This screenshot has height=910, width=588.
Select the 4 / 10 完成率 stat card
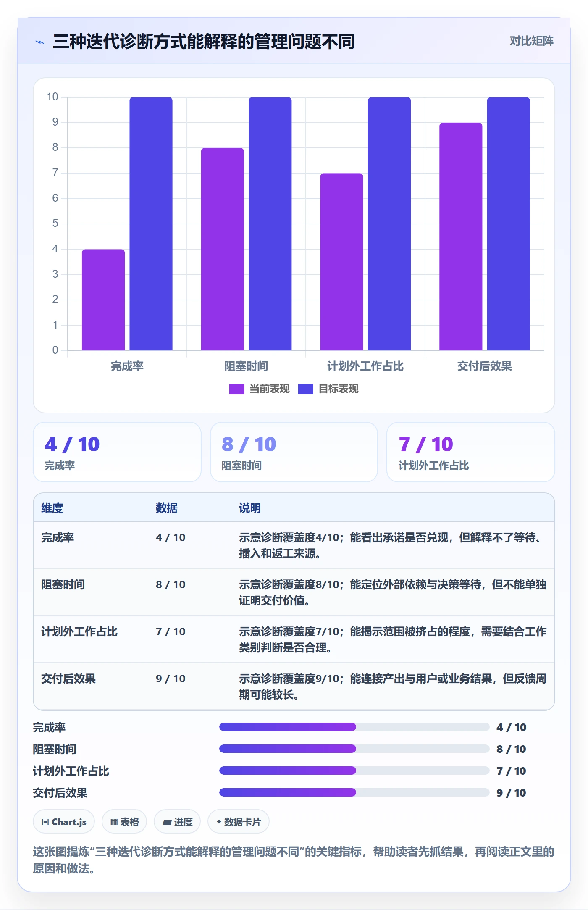click(117, 452)
